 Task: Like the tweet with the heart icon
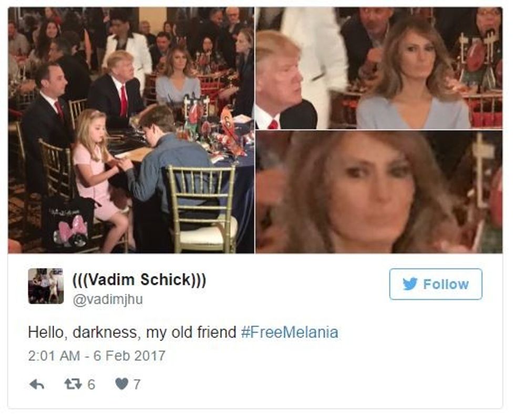tap(121, 384)
